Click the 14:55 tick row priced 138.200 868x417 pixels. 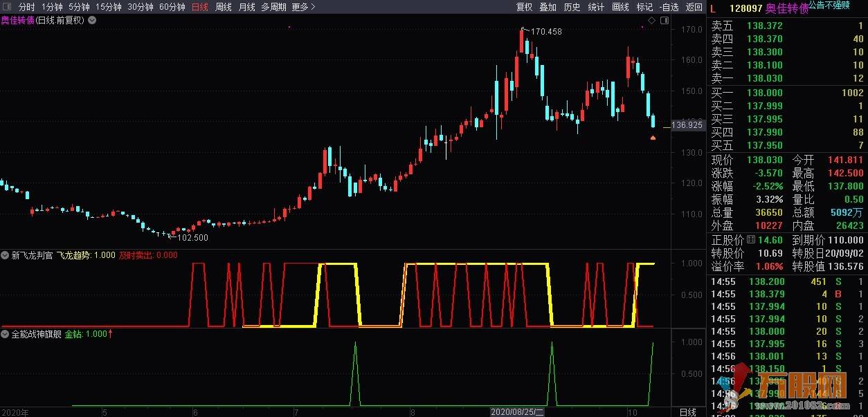[x=788, y=281]
